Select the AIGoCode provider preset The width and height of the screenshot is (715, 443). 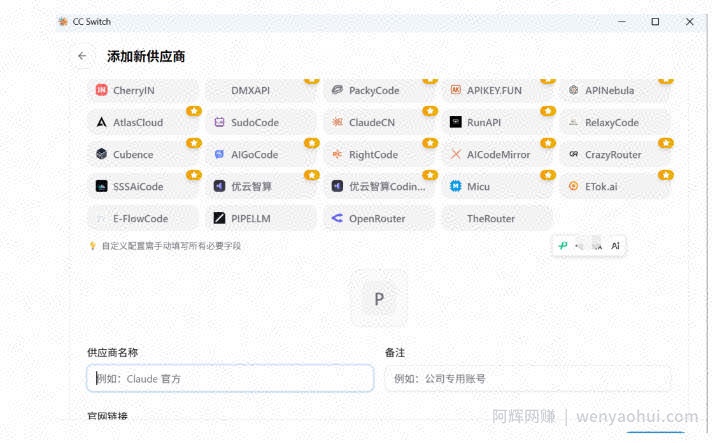261,155
